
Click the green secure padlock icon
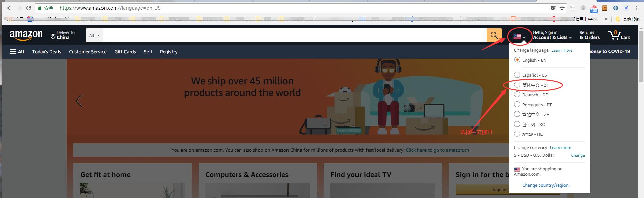point(40,8)
